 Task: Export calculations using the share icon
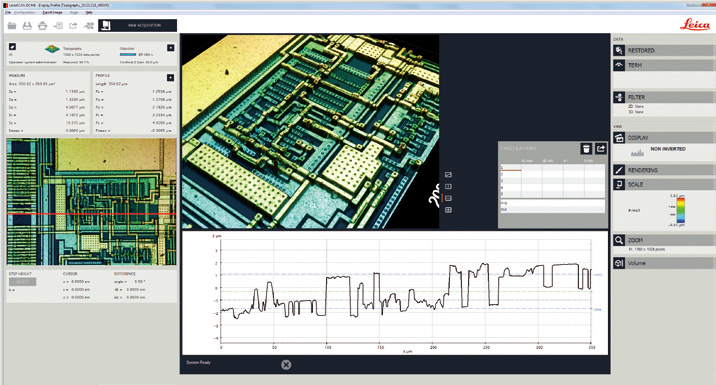coord(601,148)
